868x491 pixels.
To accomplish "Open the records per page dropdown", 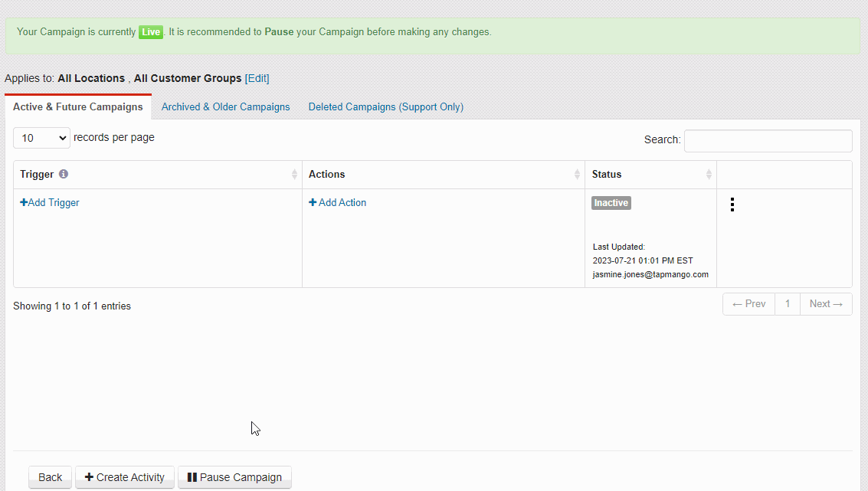I will point(41,137).
